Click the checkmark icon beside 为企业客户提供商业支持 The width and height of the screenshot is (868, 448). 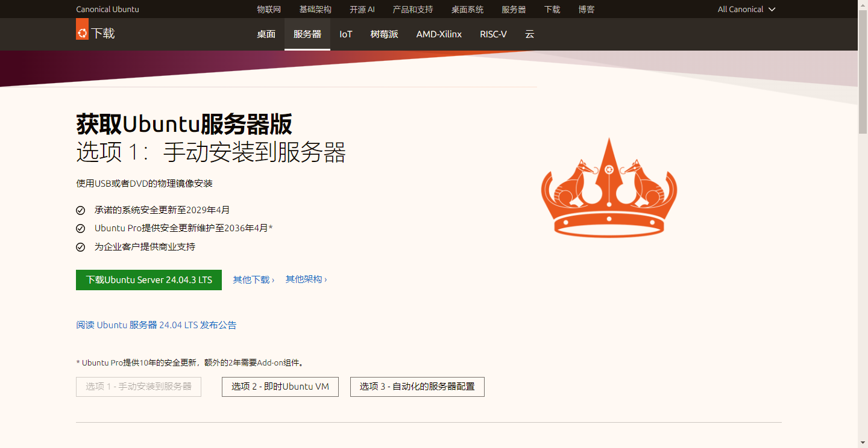click(80, 247)
